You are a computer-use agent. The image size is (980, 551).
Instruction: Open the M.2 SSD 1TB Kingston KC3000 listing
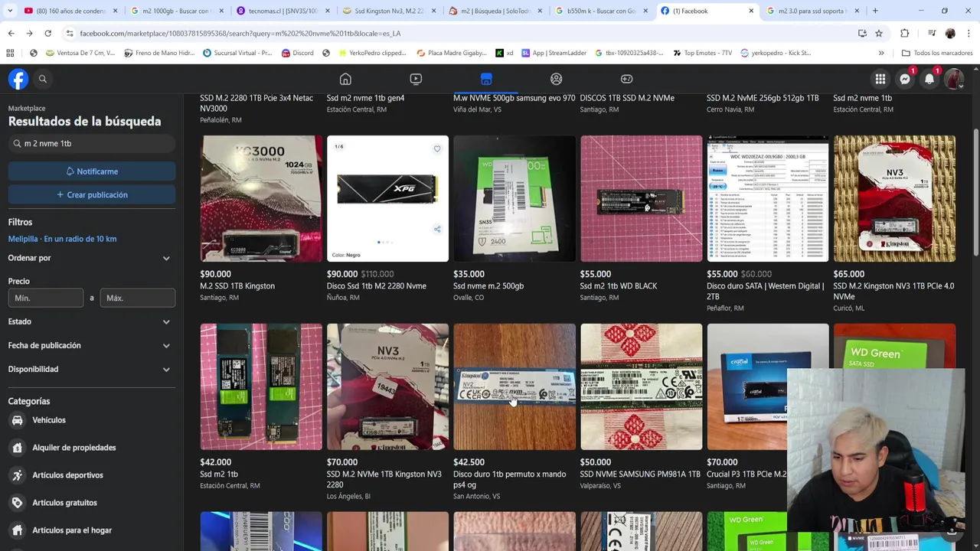coord(261,199)
